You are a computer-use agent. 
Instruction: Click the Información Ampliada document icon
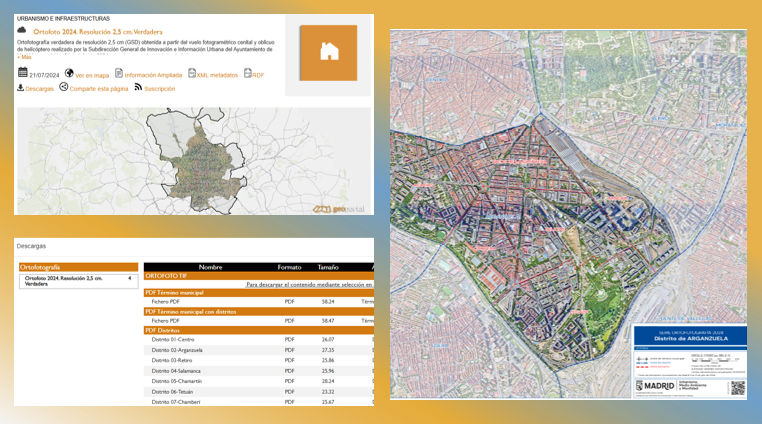coord(119,73)
